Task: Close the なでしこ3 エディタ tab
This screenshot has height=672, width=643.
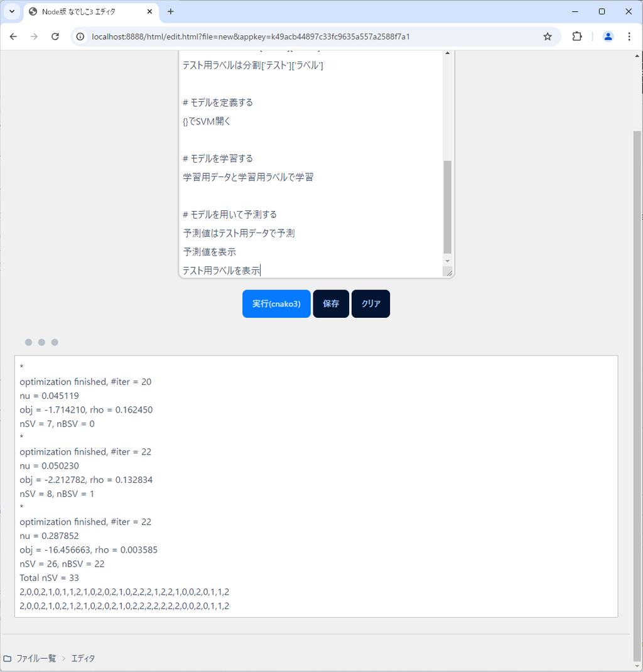Action: [x=149, y=11]
